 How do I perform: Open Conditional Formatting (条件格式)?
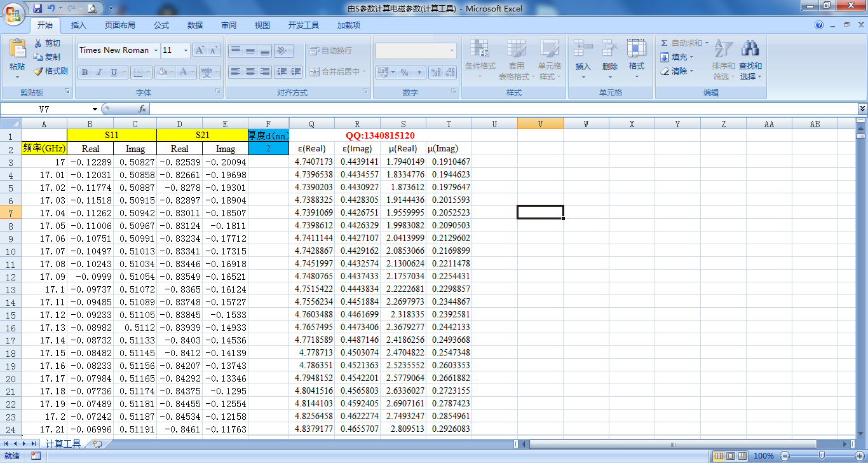(480, 60)
